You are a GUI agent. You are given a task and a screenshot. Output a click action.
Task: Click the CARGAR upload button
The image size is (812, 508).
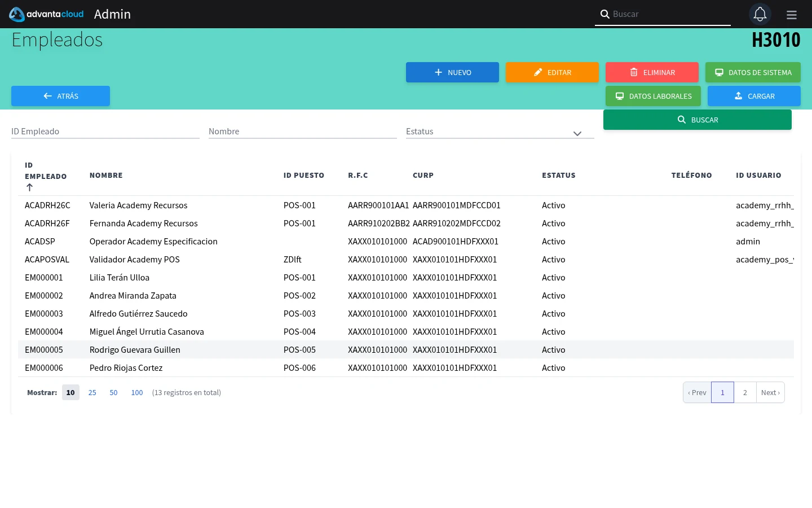[x=754, y=96]
